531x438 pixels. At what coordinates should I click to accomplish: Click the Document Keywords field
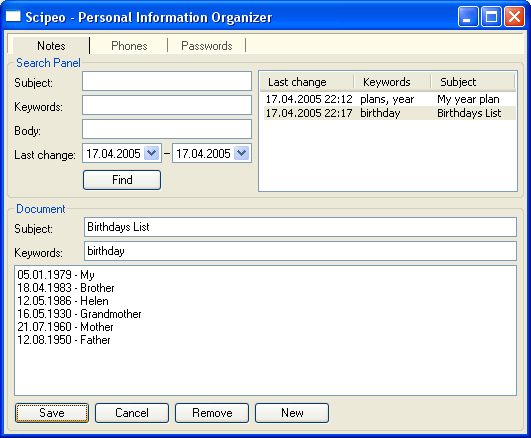[x=300, y=251]
